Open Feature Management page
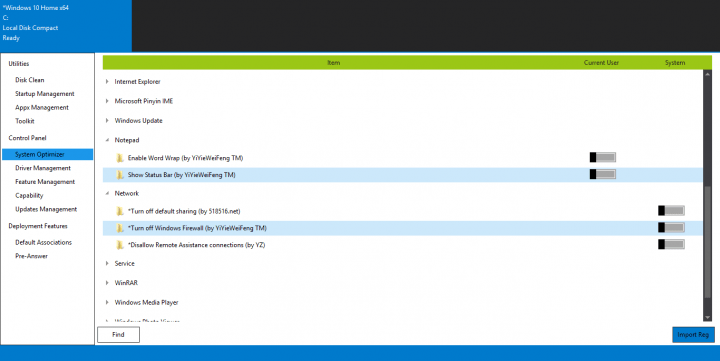 tap(45, 182)
